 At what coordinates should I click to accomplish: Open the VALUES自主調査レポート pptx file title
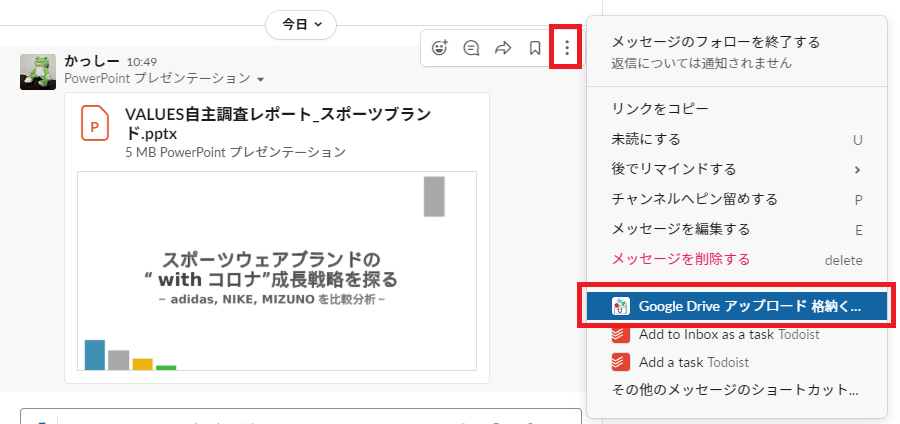pos(278,124)
